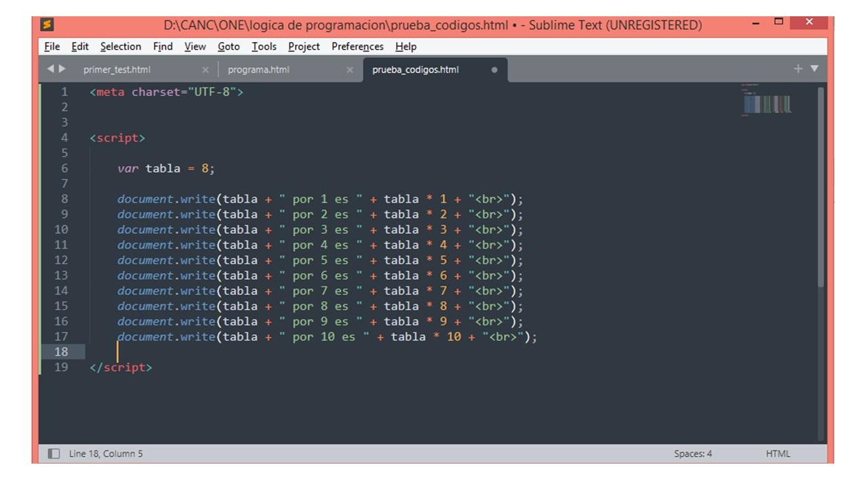Click line number 6 in gutter
The height and width of the screenshot is (488, 868).
pyautogui.click(x=64, y=168)
